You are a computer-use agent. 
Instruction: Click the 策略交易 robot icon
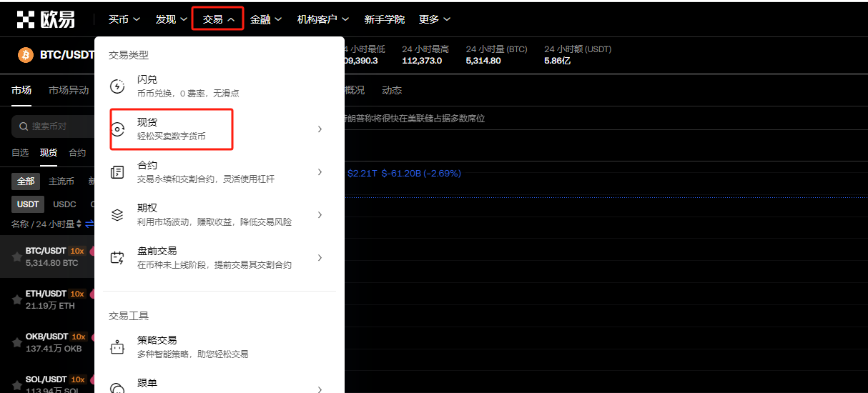117,347
